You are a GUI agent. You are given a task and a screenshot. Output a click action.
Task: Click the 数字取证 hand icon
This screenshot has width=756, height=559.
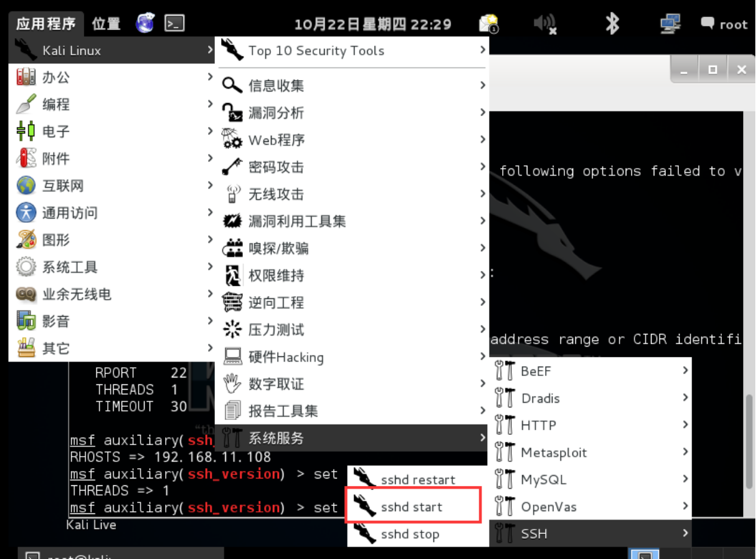[232, 384]
